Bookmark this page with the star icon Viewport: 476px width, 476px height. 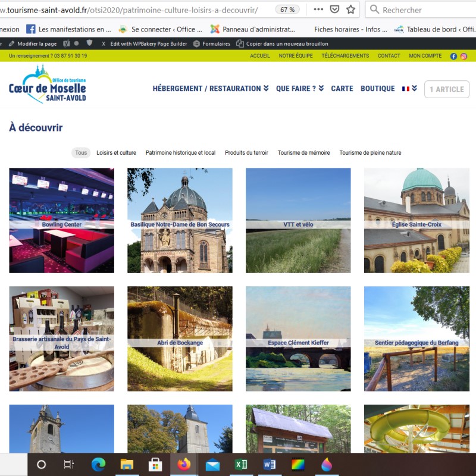click(351, 10)
